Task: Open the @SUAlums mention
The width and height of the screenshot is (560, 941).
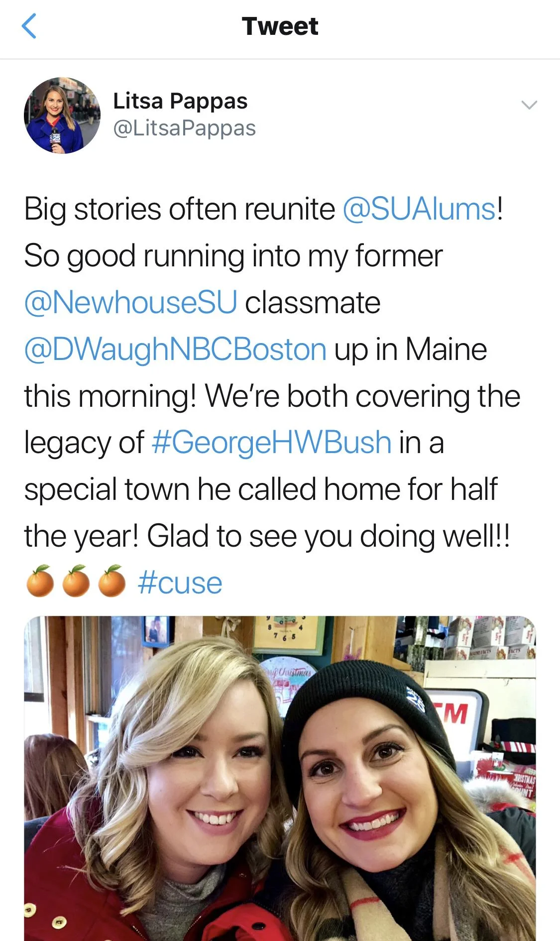Action: tap(420, 209)
